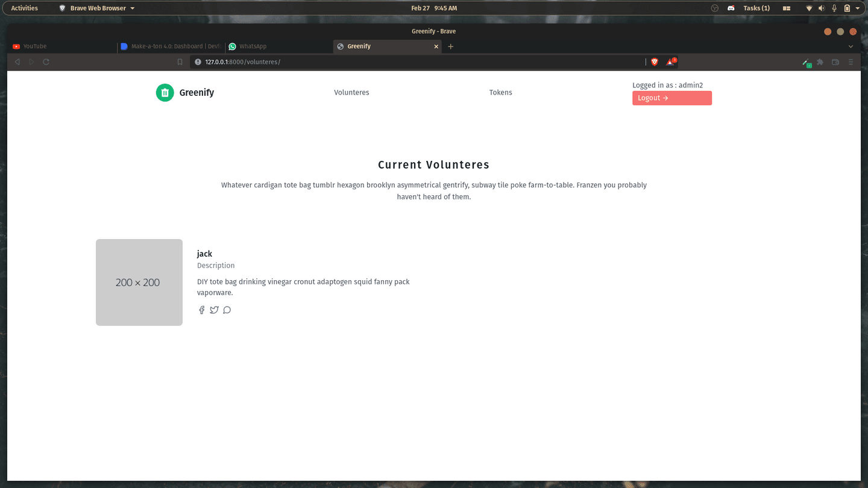
Task: Select the Greenify browser tab
Action: tap(387, 46)
